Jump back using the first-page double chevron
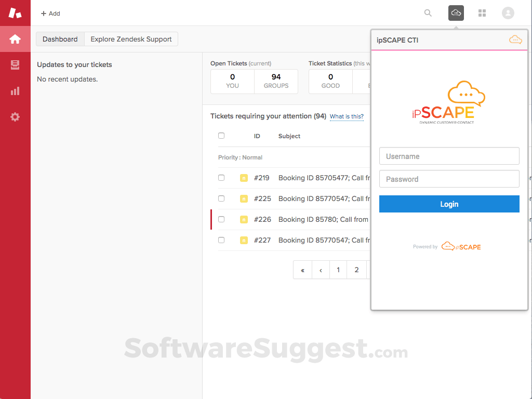The image size is (532, 399). point(302,270)
